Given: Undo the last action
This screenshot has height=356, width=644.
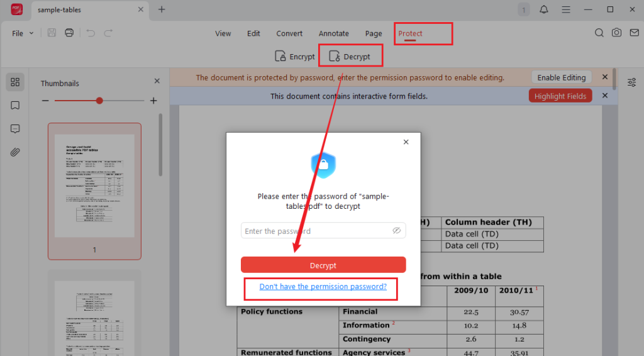Looking at the screenshot, I should [91, 33].
